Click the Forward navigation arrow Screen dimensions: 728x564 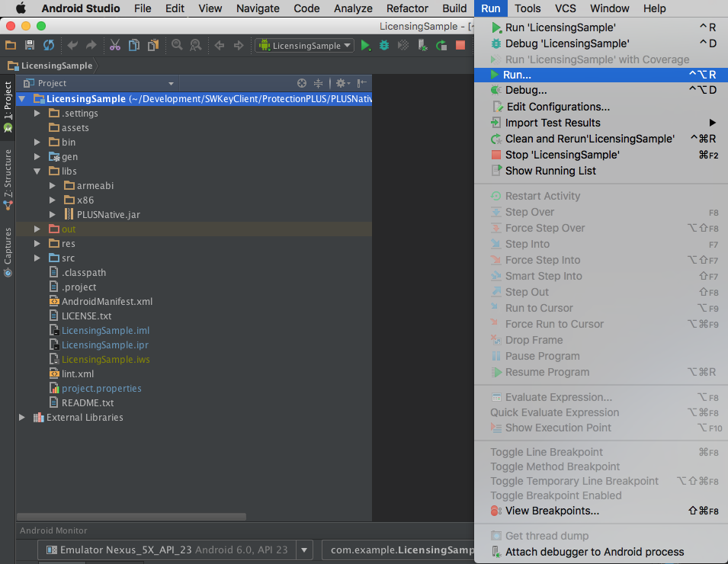click(x=239, y=46)
